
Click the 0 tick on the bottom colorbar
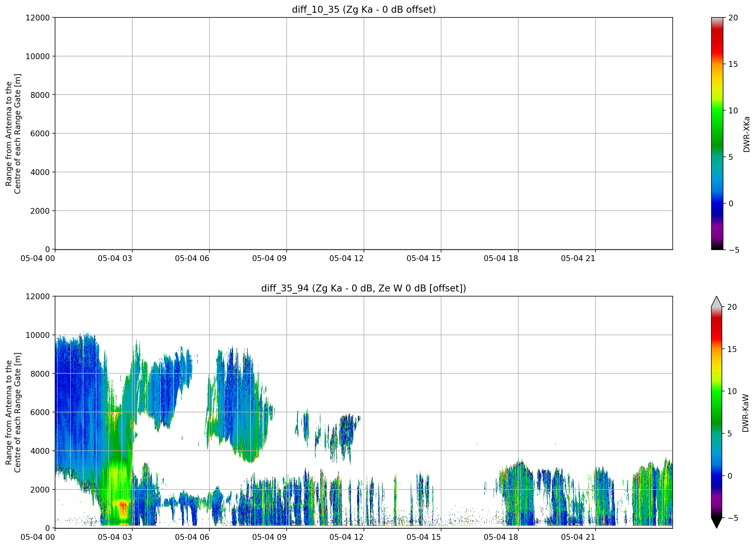pos(730,476)
